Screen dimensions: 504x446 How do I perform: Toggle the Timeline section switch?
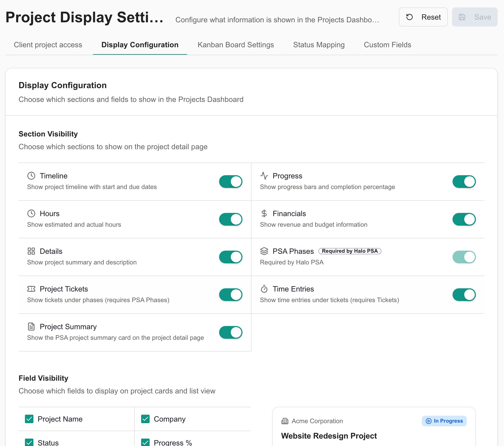coord(231,182)
